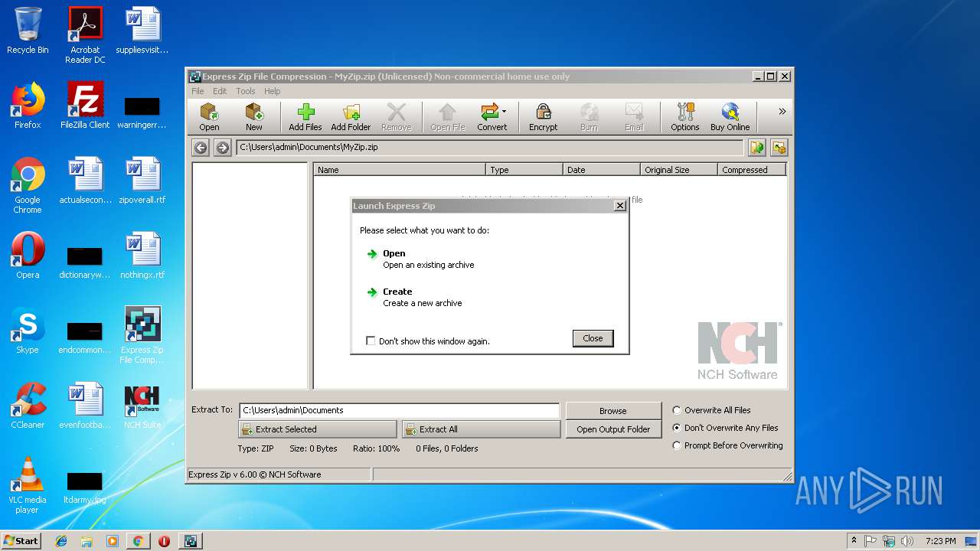Click first icon right of path bar

(757, 148)
